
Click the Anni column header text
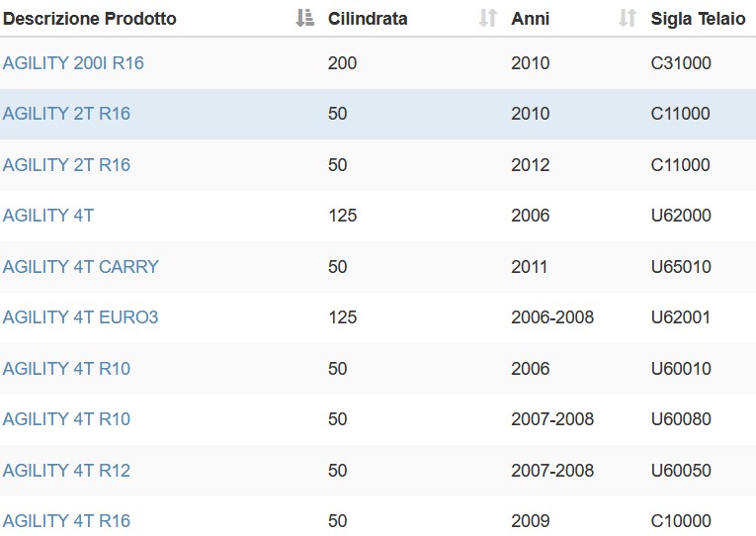530,19
